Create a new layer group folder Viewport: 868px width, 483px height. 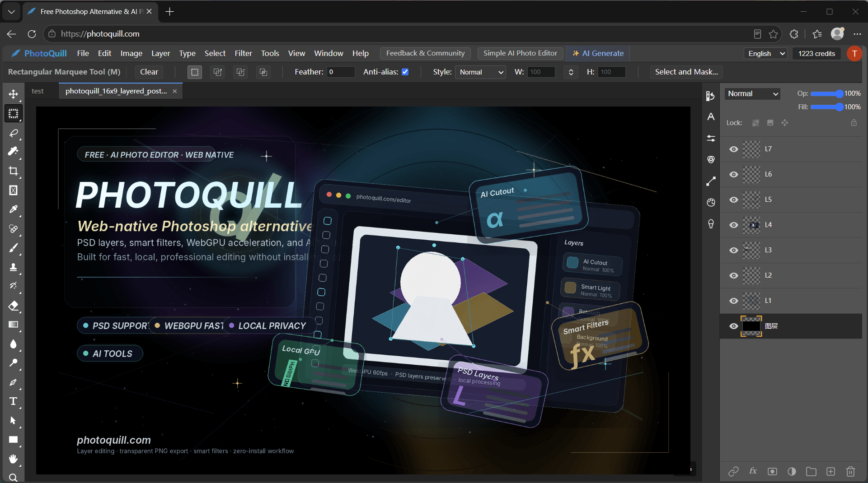[x=811, y=471]
